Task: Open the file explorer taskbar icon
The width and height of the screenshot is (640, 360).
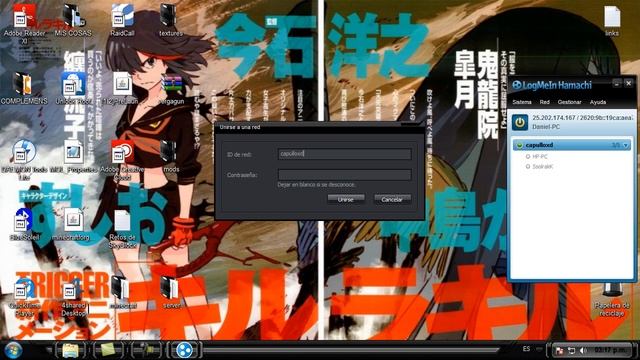Action: (x=70, y=350)
